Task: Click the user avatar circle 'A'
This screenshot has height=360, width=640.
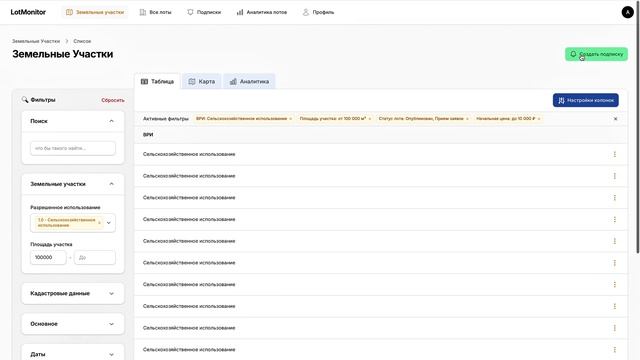Action: pyautogui.click(x=627, y=12)
